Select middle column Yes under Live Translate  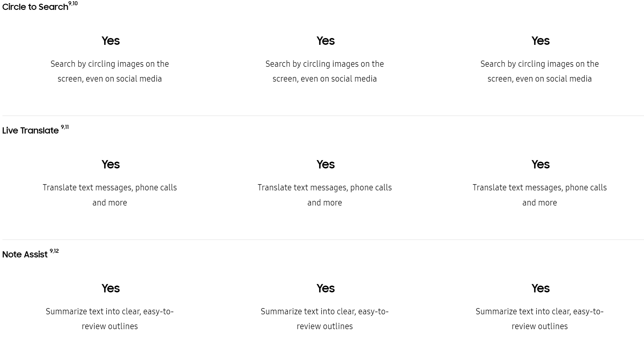tap(325, 164)
